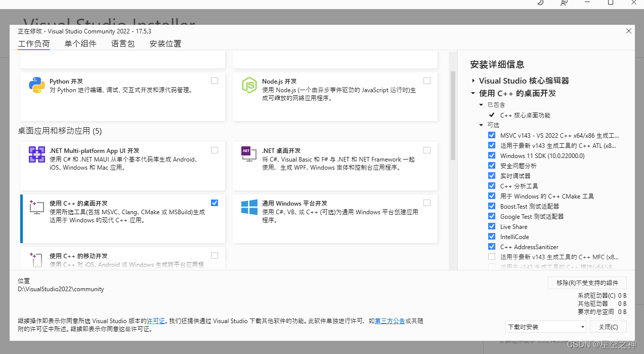Switch to the 安装位置 tab

[x=165, y=44]
